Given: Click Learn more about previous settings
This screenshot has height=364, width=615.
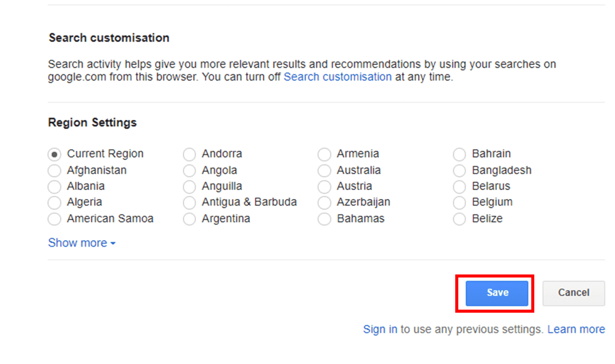Looking at the screenshot, I should coord(577,329).
